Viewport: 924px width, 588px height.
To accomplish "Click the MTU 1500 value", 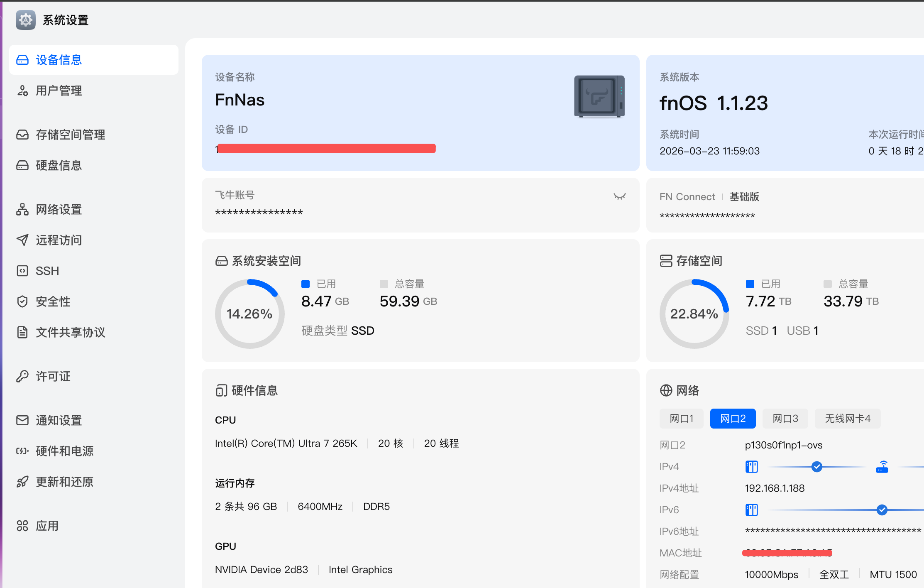I will [893, 575].
